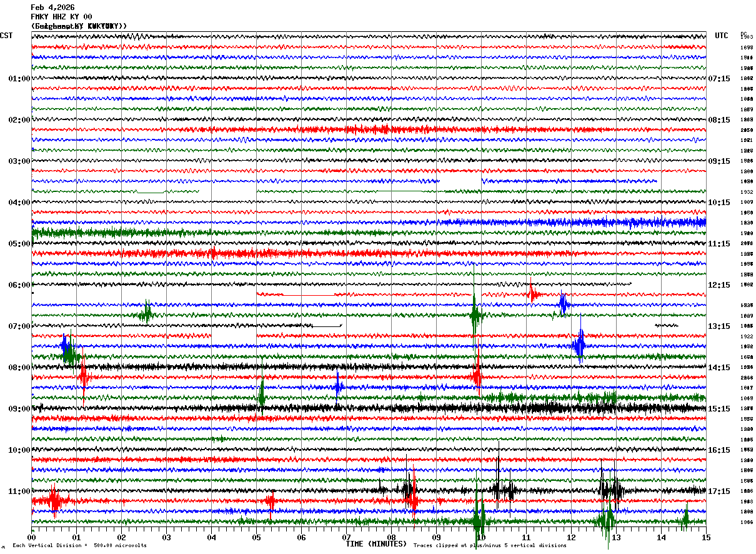Click the Each Vertical Division 500.00 microvolts note

click(x=79, y=545)
